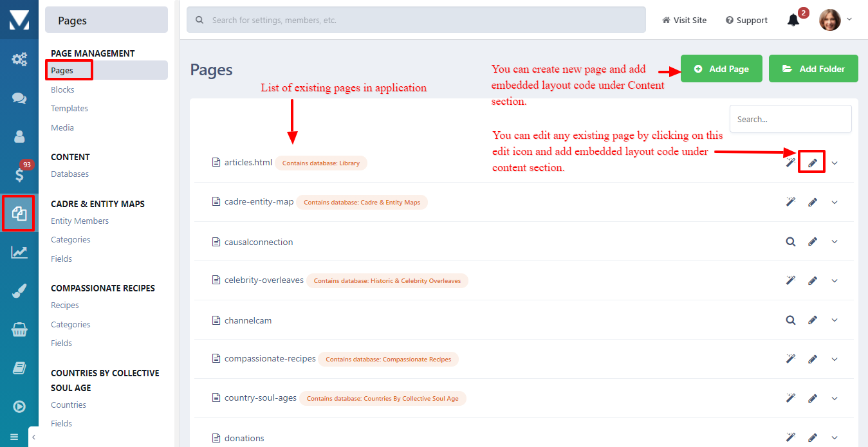Viewport: 868px width, 447px height.
Task: Open the Community chat bubbles icon
Action: (x=19, y=98)
